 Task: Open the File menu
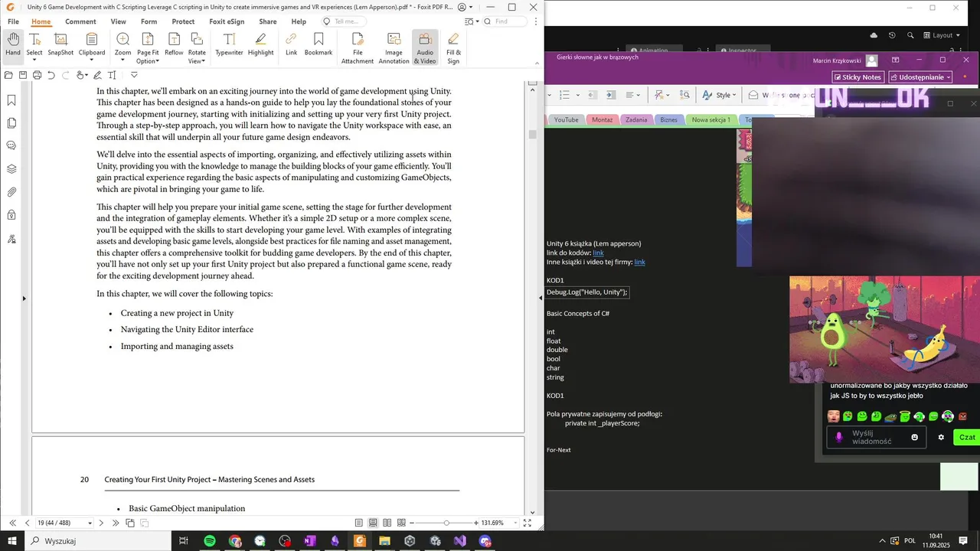13,21
